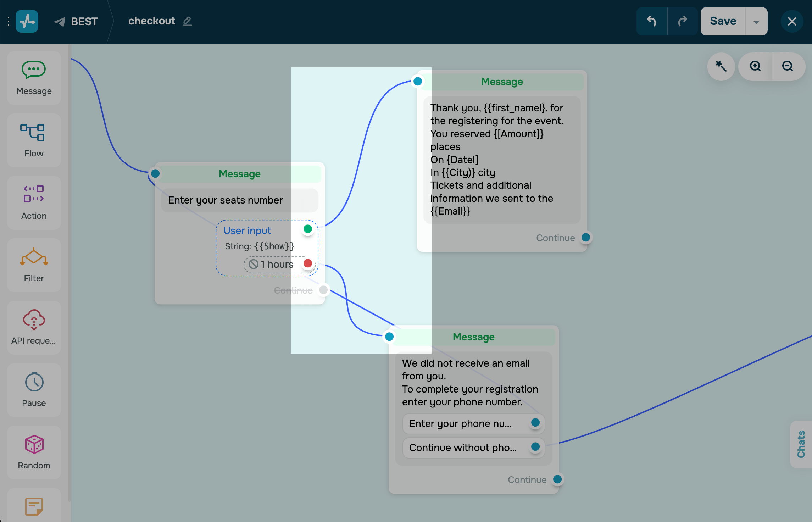Click the green User input connector dot
The image size is (812, 522).
(x=308, y=229)
